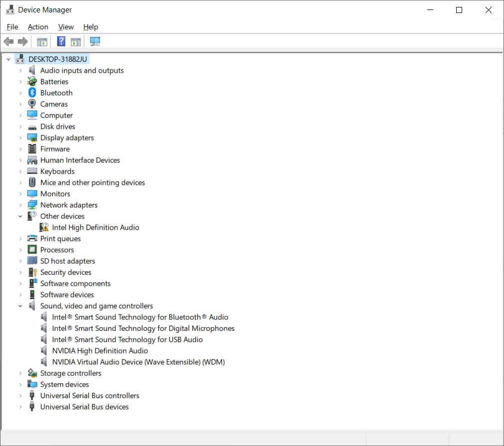
Task: Click the Bluetooth device category icon
Action: tap(31, 93)
